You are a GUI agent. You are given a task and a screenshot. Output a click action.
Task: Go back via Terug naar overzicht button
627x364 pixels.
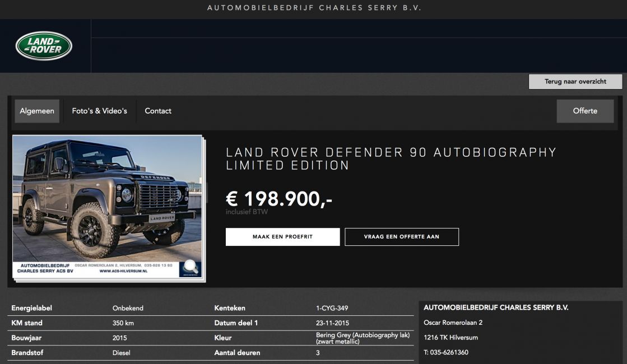pyautogui.click(x=575, y=82)
